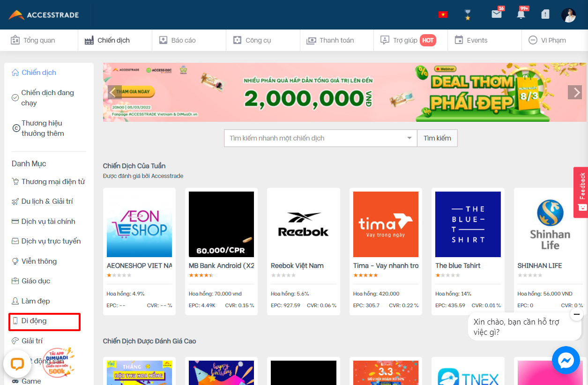Open the MB Bank Android campaign image

221,224
